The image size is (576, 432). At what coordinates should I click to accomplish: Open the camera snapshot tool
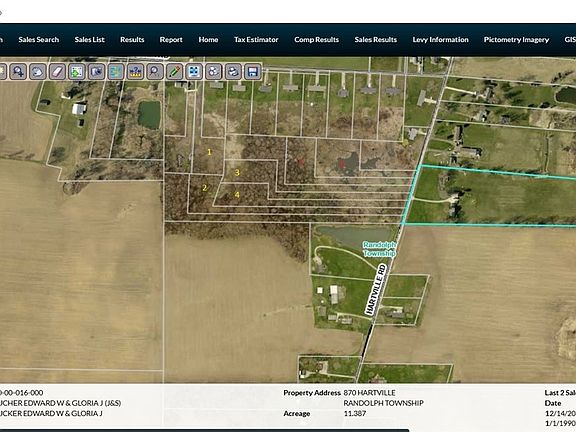click(x=96, y=72)
